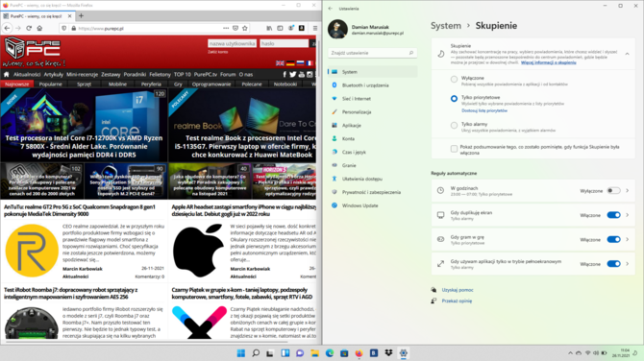Toggle the full-screen app (trybie pełnoekranowym) switch
The image size is (644, 361).
pyautogui.click(x=613, y=264)
